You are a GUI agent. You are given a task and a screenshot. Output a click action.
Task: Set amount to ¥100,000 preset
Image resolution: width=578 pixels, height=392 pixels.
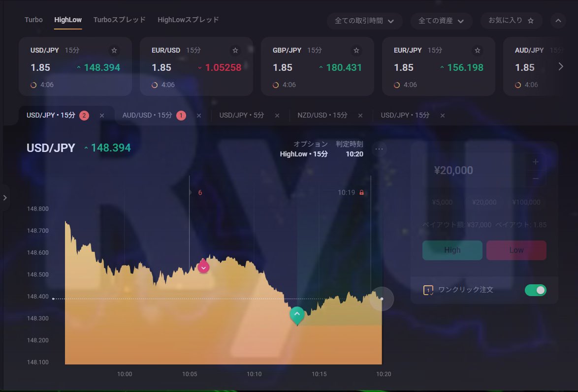[x=526, y=202]
